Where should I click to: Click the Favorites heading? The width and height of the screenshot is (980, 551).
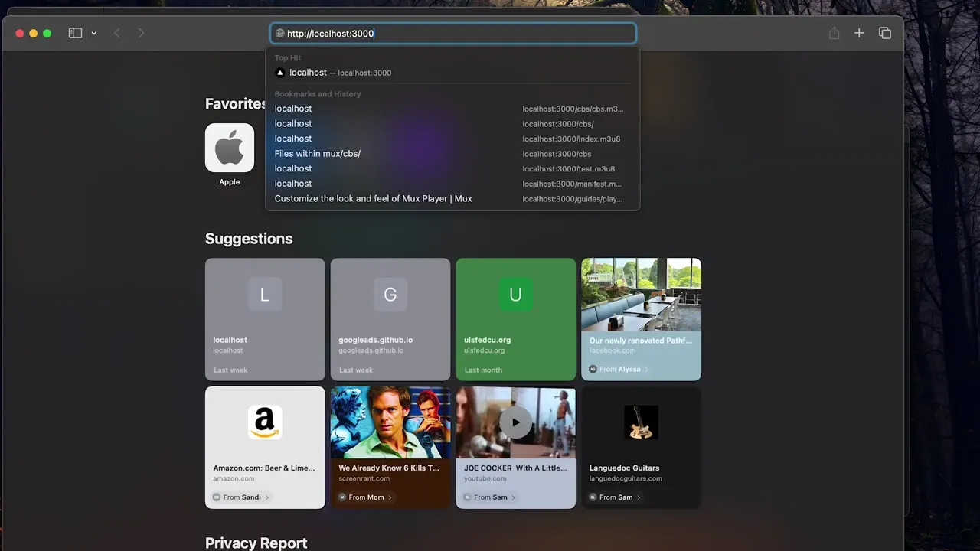pos(236,104)
